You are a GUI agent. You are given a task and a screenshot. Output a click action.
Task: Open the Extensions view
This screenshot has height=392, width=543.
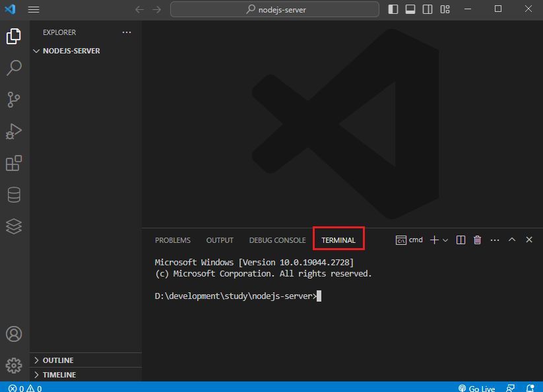14,163
